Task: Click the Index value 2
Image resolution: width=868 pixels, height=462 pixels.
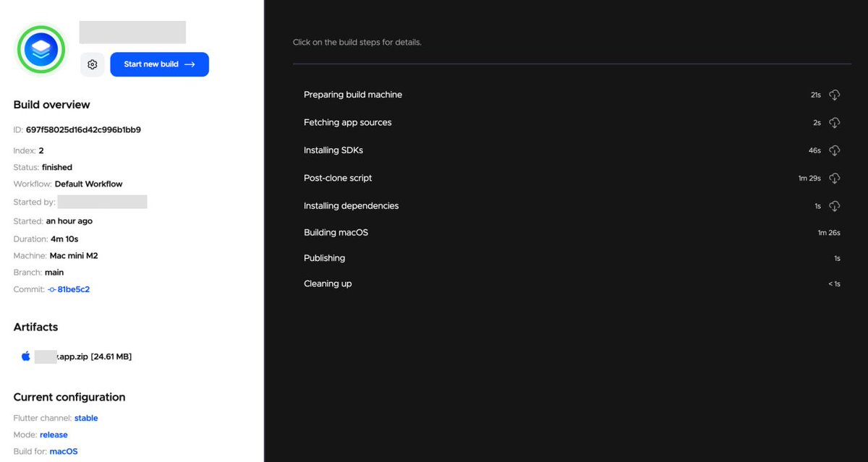Action: pyautogui.click(x=41, y=151)
